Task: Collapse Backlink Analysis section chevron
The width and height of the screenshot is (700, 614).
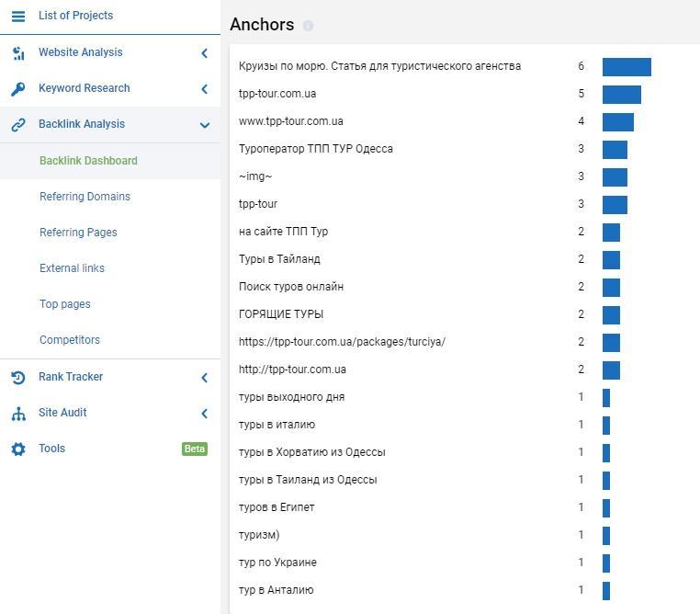Action: point(205,125)
